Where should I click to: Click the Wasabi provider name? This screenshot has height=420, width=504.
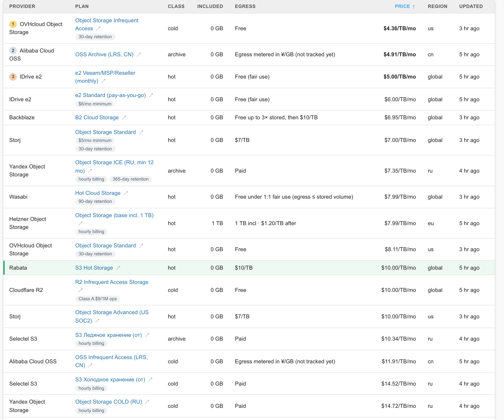point(18,197)
